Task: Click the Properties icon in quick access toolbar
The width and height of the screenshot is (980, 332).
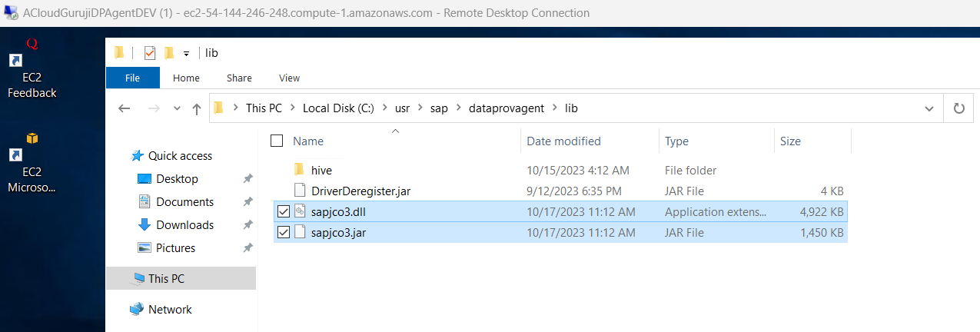Action: [x=150, y=53]
